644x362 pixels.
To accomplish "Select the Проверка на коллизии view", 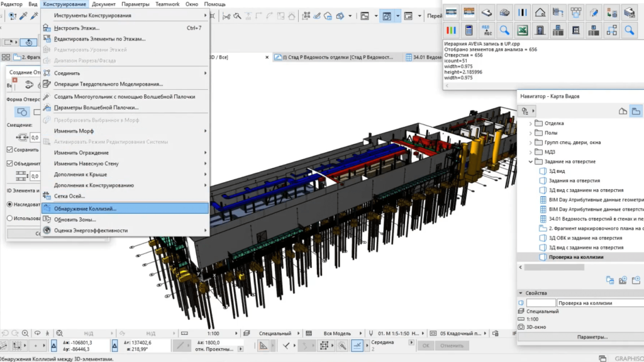I will pos(575,257).
